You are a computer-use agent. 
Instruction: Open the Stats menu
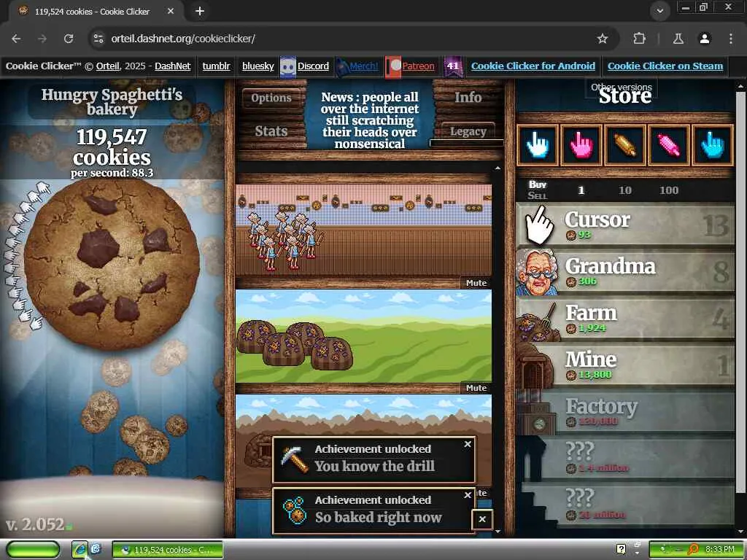point(271,131)
